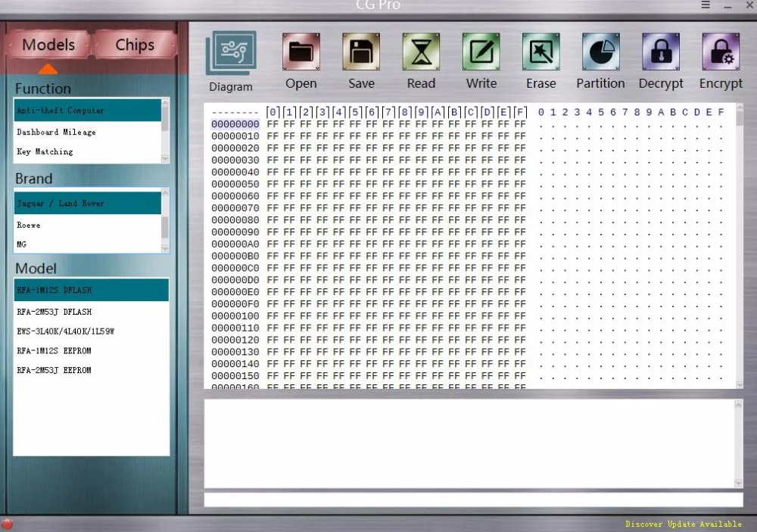
Task: Click Discover Update Available link
Action: point(683,524)
